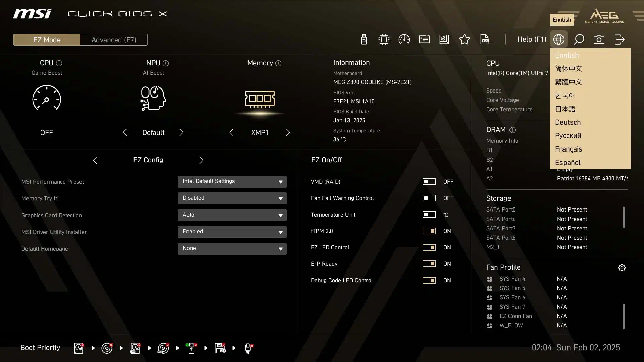Viewport: 644px width, 362px height.
Task: Open the Favorites star icon
Action: click(464, 39)
